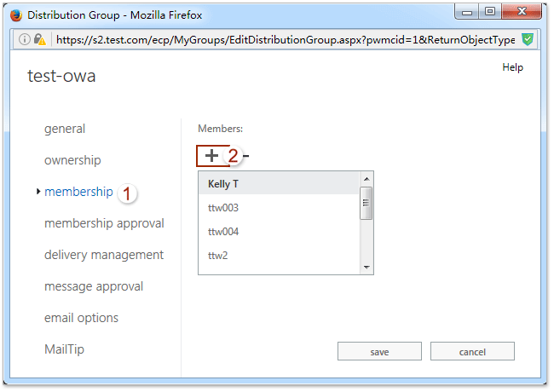Click the insecure connection lock warning icon
The image size is (554, 392).
click(40, 39)
